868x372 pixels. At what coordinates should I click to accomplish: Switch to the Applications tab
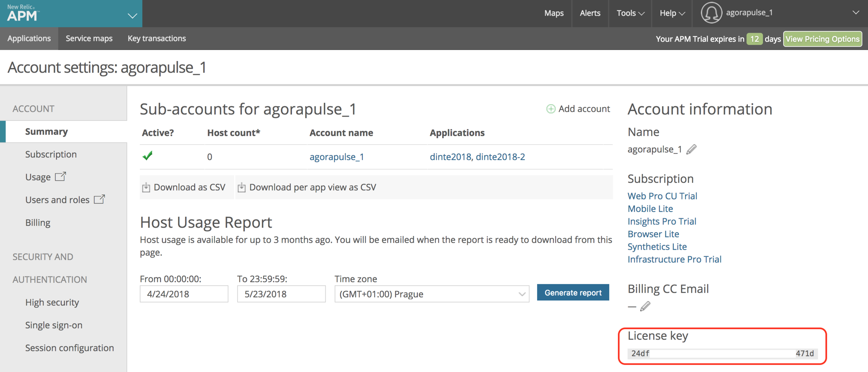(x=29, y=39)
